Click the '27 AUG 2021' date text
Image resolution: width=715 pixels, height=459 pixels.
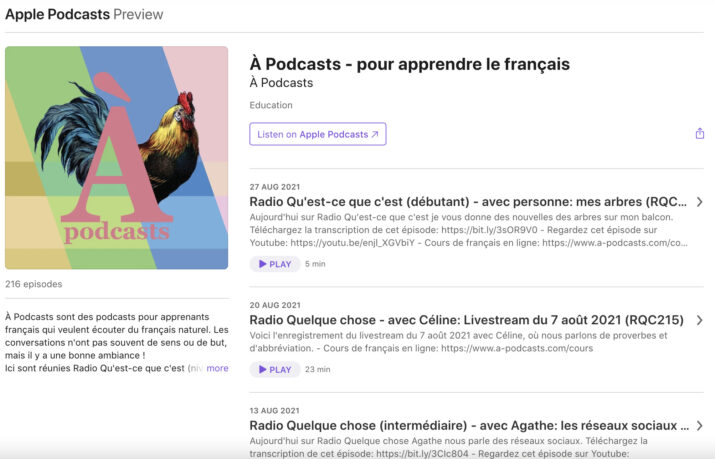275,187
